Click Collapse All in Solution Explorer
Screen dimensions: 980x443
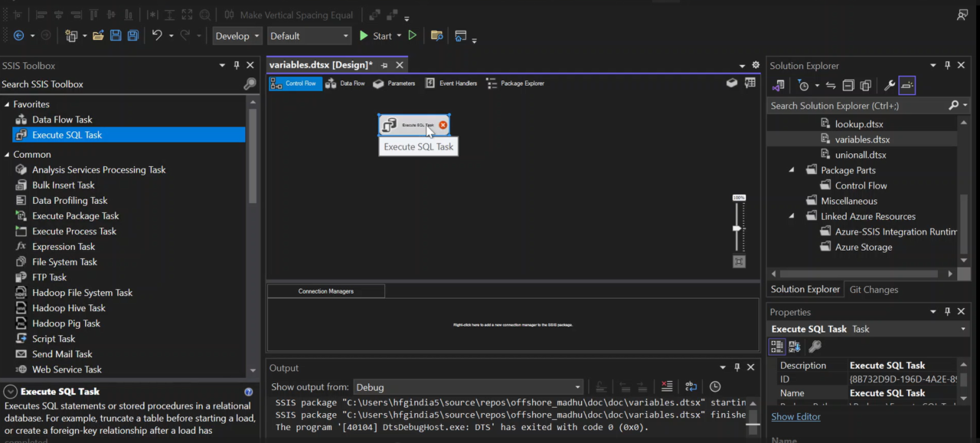click(848, 86)
